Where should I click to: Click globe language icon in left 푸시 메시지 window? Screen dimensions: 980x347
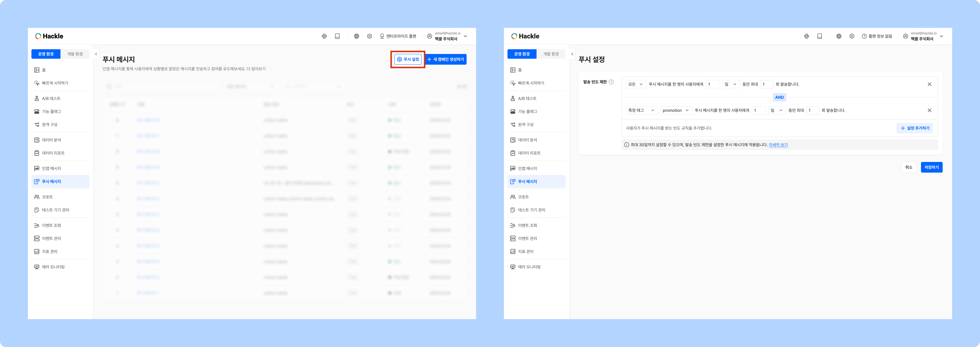356,36
